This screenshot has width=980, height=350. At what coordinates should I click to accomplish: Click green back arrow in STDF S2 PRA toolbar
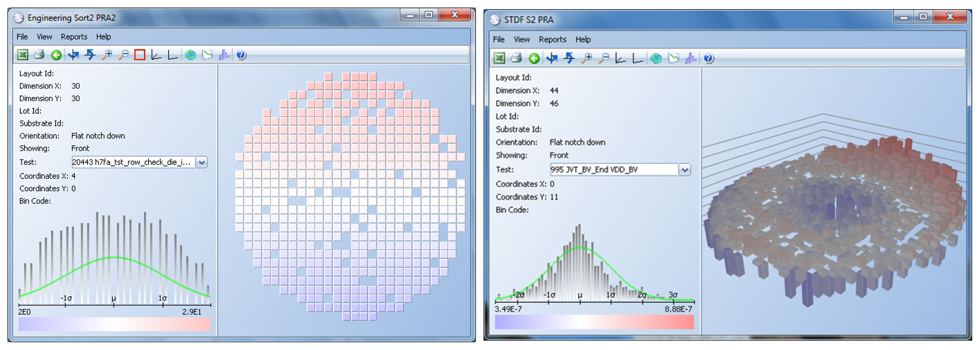[534, 59]
